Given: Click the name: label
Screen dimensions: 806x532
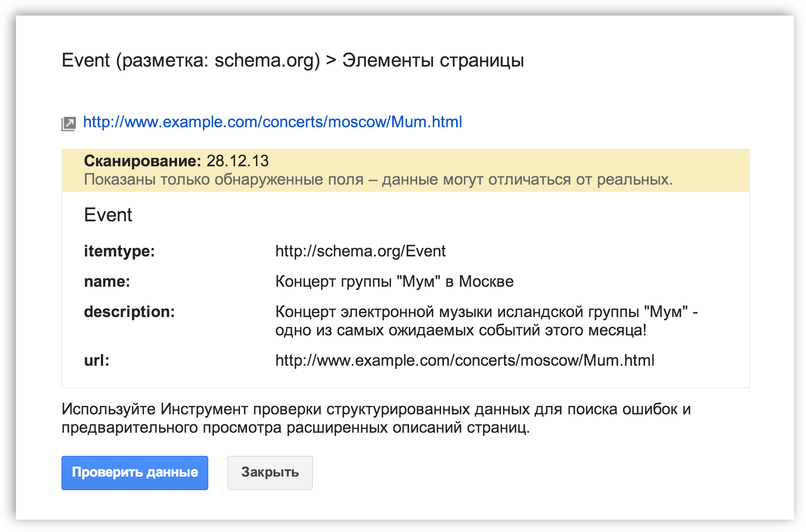Looking at the screenshot, I should tap(107, 282).
